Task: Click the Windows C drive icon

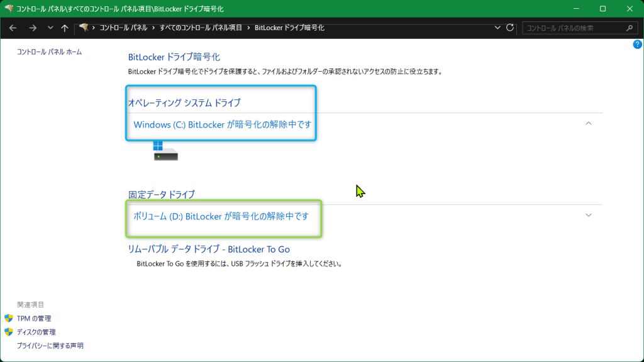Action: point(165,151)
